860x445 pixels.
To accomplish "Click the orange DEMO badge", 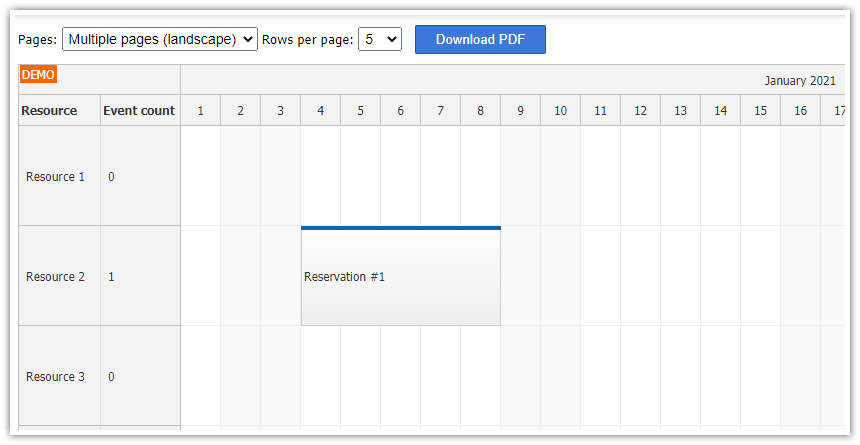I will [38, 74].
